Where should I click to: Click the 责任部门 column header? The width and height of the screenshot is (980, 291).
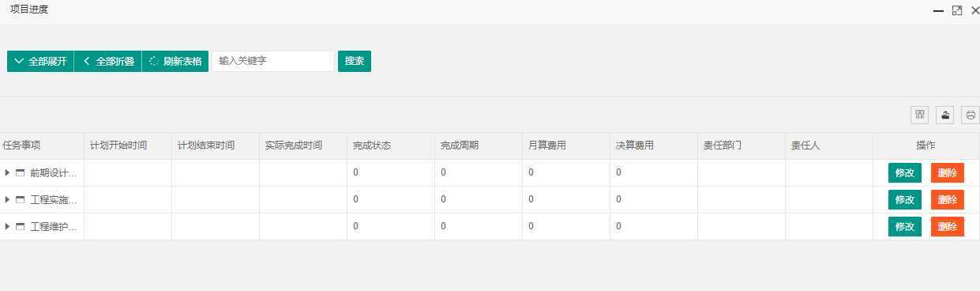click(x=742, y=145)
